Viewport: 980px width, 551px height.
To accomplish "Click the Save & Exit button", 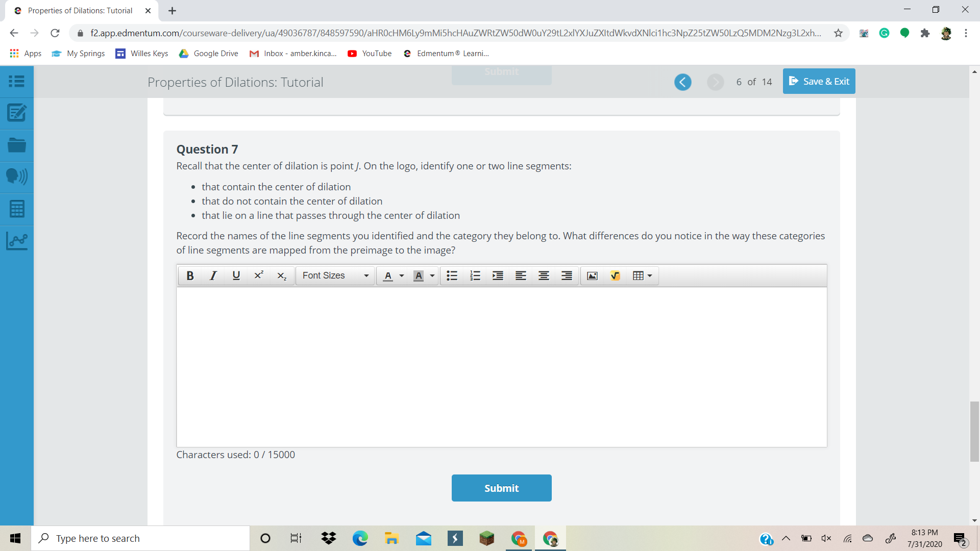I will (819, 81).
